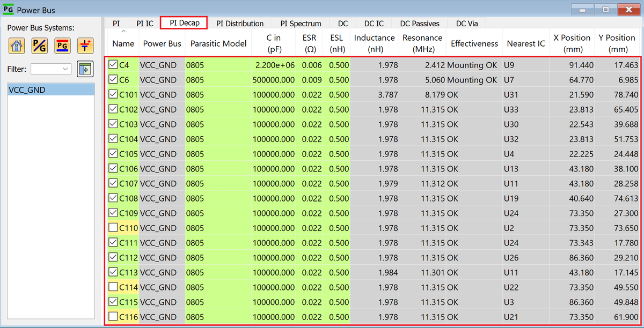
Task: Click the panel arrow icon beside Filter
Action: click(x=85, y=69)
